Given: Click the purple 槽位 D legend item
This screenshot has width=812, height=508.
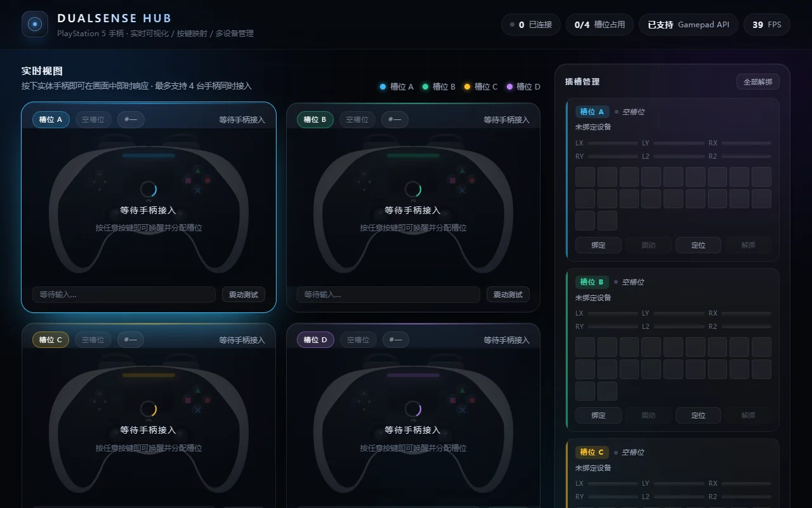Looking at the screenshot, I should pyautogui.click(x=523, y=86).
